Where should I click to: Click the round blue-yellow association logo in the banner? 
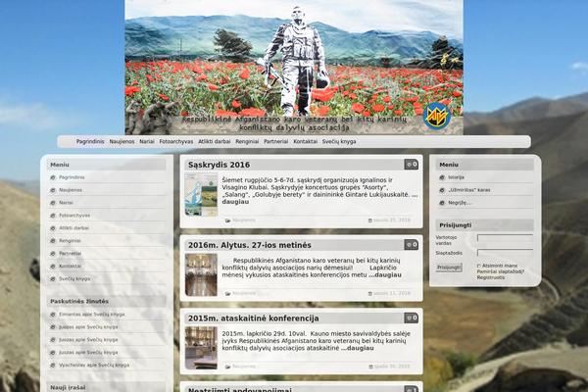pos(436,117)
